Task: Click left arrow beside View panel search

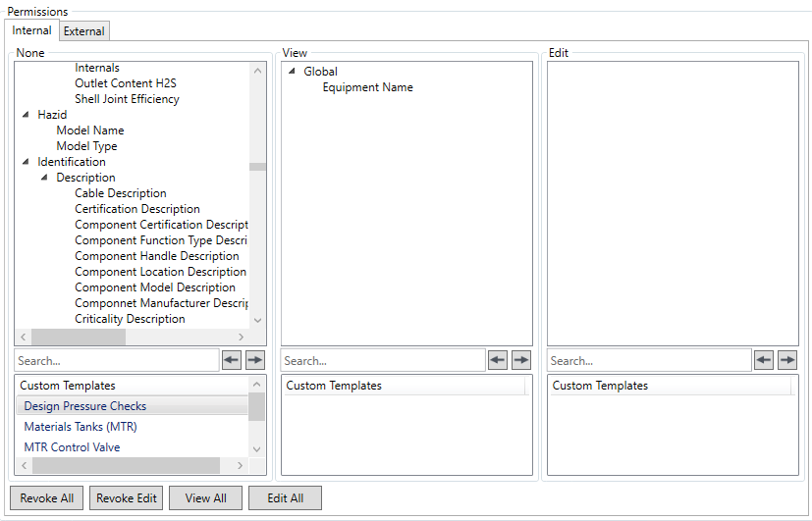Action: (x=498, y=360)
